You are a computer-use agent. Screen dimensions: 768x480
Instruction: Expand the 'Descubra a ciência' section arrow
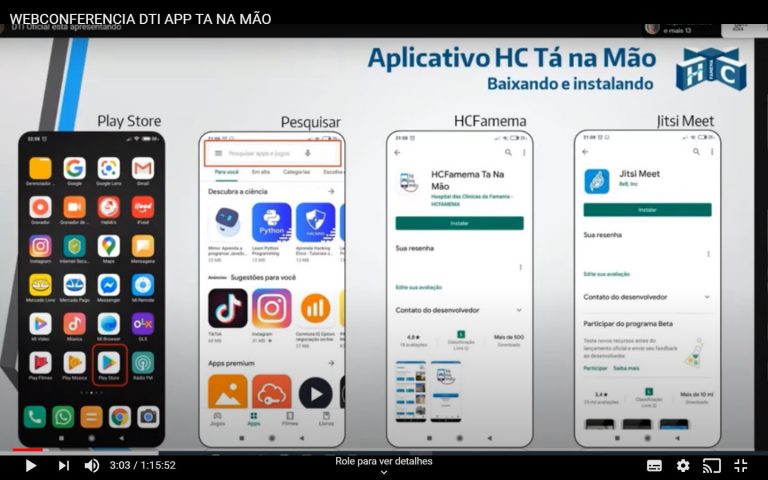pyautogui.click(x=331, y=192)
